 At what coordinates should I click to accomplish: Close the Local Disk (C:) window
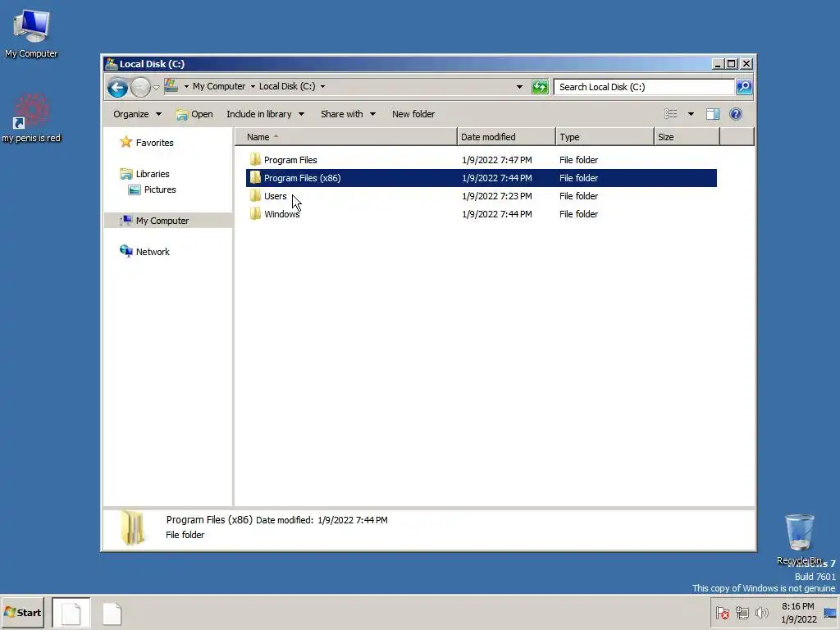[x=746, y=64]
